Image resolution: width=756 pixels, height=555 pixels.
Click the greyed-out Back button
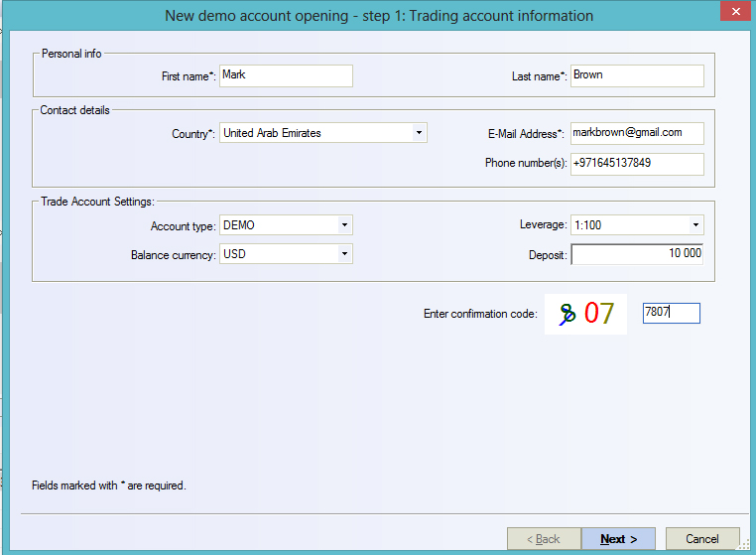[x=544, y=539]
